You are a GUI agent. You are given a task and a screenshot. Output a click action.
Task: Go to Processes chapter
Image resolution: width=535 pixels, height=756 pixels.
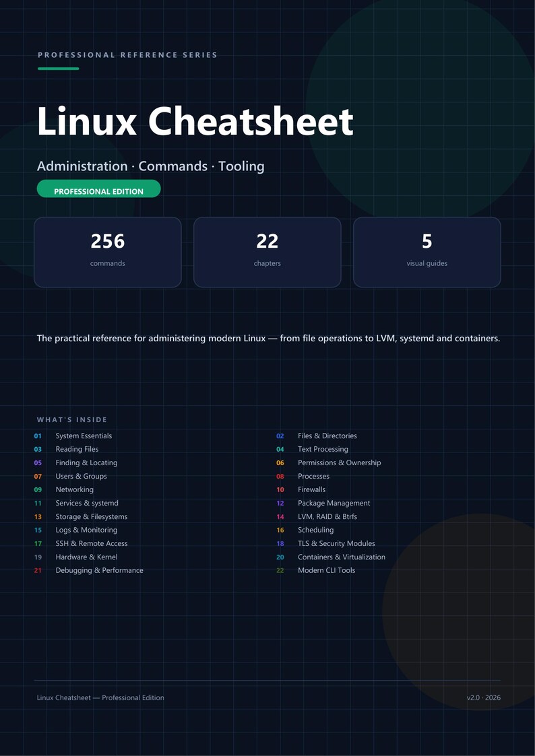click(313, 477)
